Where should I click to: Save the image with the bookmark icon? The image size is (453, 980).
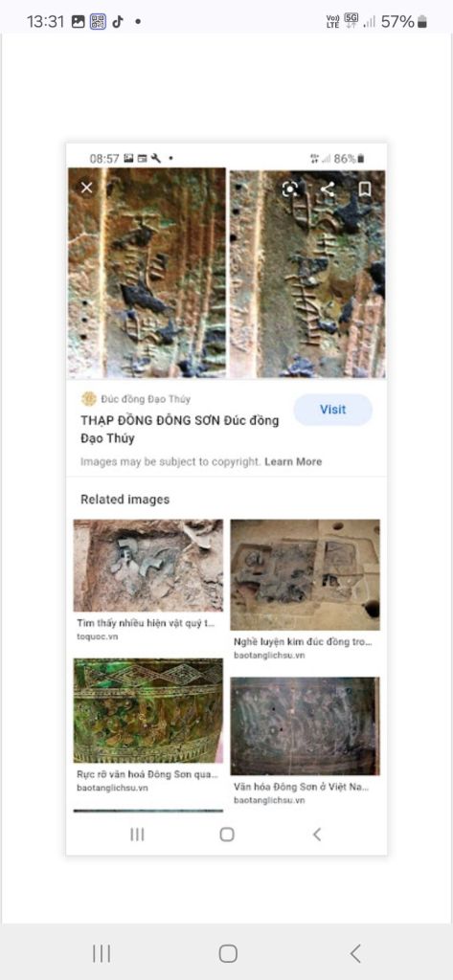pyautogui.click(x=365, y=189)
